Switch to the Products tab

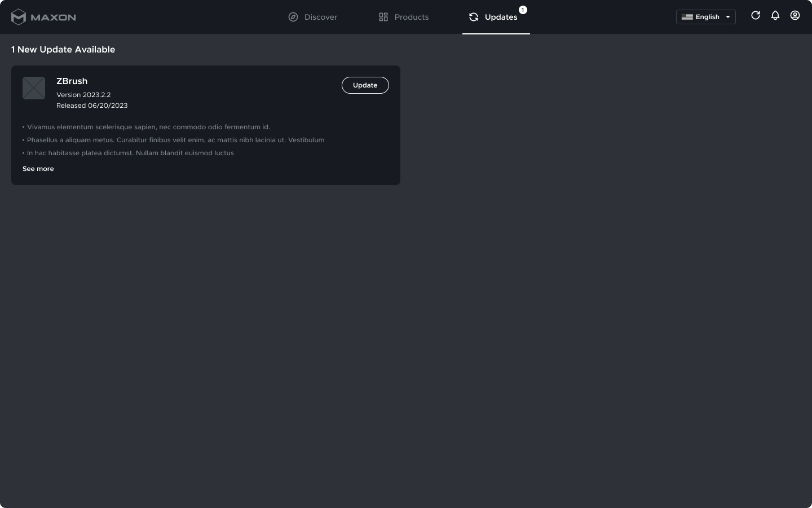pos(404,17)
